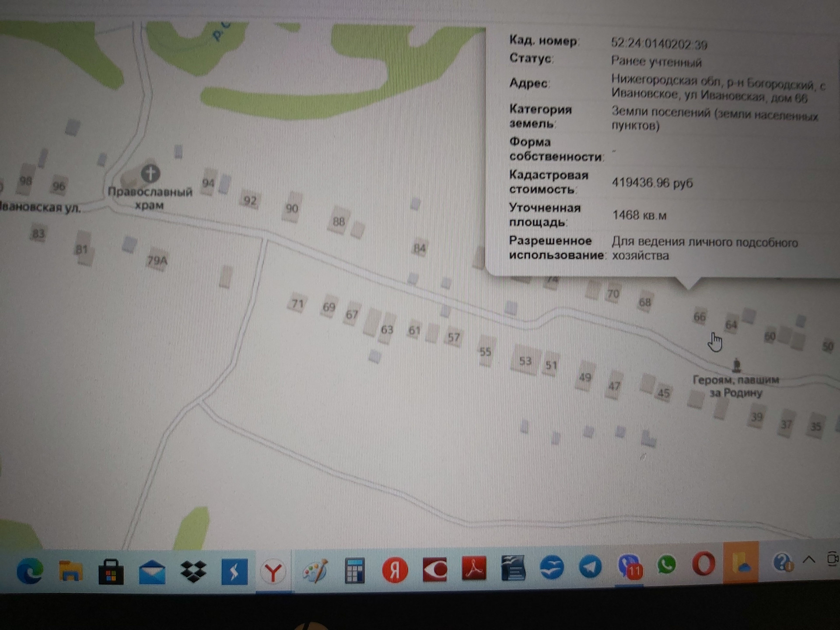The height and width of the screenshot is (630, 840).
Task: Select building number 71 on map
Action: 297,303
